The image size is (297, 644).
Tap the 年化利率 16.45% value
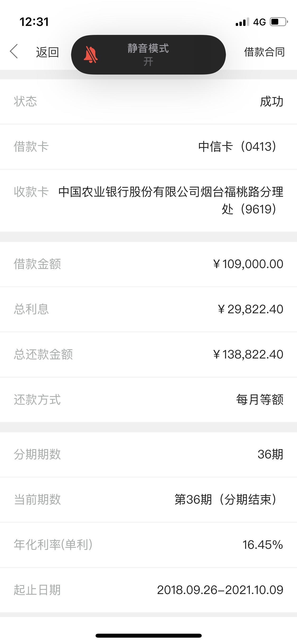(x=263, y=545)
